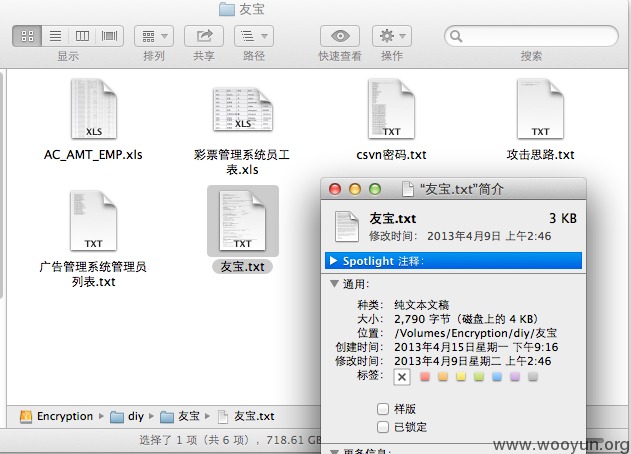Select the AC_AMT_EMP.xls file icon
631x454 pixels.
(94, 109)
